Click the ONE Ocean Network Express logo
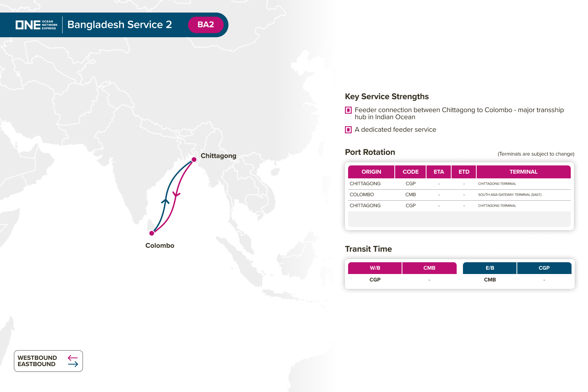The width and height of the screenshot is (588, 392). click(36, 25)
